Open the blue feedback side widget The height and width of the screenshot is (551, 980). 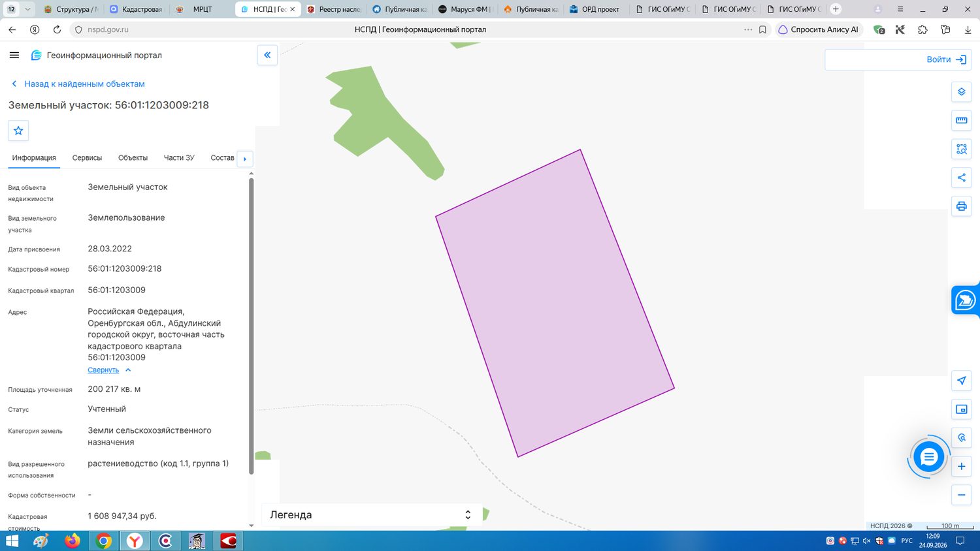point(966,301)
